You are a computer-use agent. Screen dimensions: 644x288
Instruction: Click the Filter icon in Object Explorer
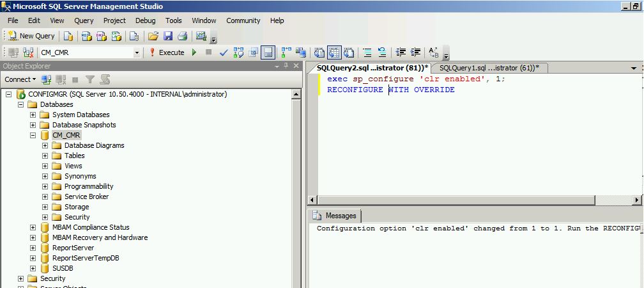tap(90, 79)
